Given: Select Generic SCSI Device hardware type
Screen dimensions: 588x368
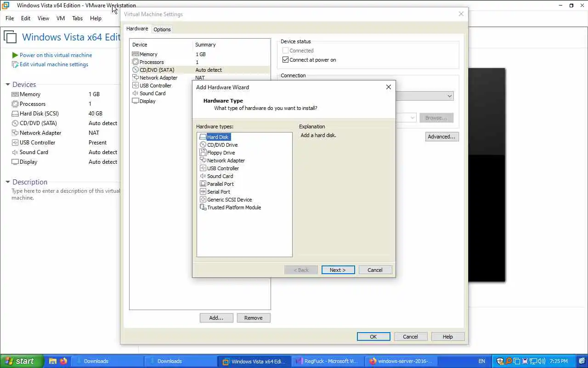Looking at the screenshot, I should (226, 200).
